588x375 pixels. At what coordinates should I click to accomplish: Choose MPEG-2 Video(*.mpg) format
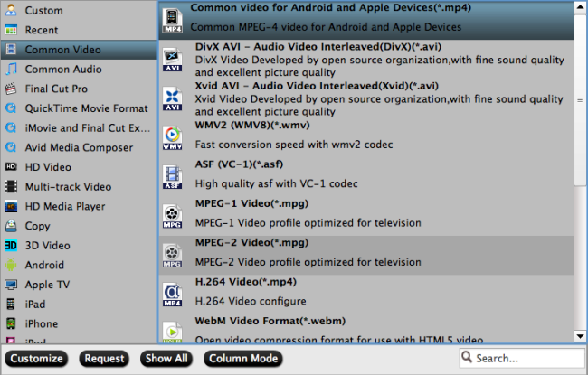(366, 256)
